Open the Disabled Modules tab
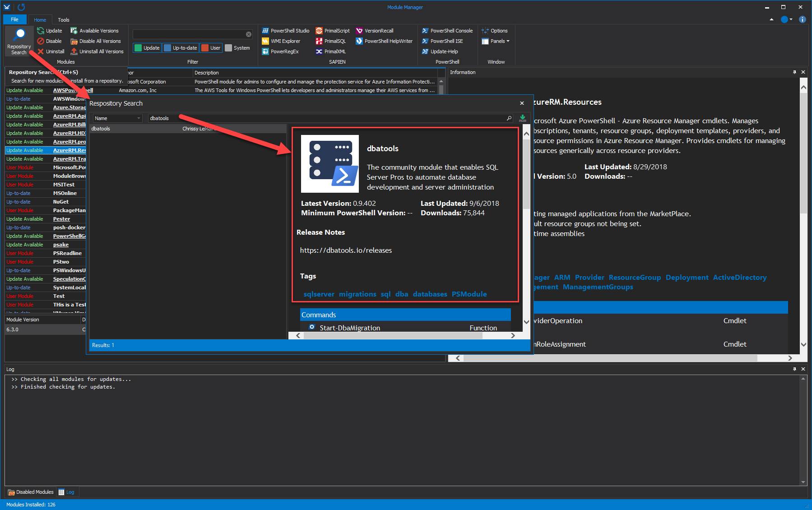 click(31, 492)
